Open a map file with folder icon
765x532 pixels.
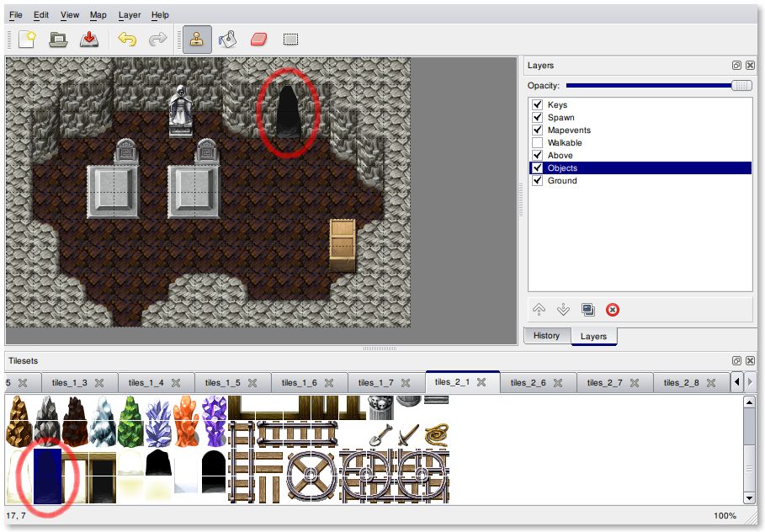pyautogui.click(x=57, y=39)
